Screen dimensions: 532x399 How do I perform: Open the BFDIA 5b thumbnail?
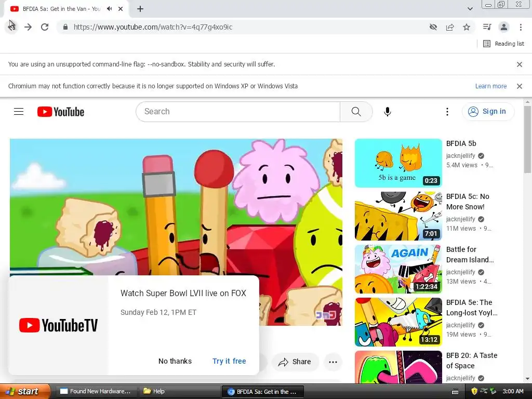click(x=398, y=163)
